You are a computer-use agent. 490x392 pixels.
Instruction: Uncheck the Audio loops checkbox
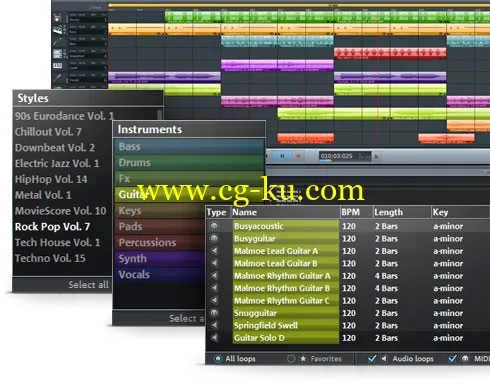tap(372, 358)
